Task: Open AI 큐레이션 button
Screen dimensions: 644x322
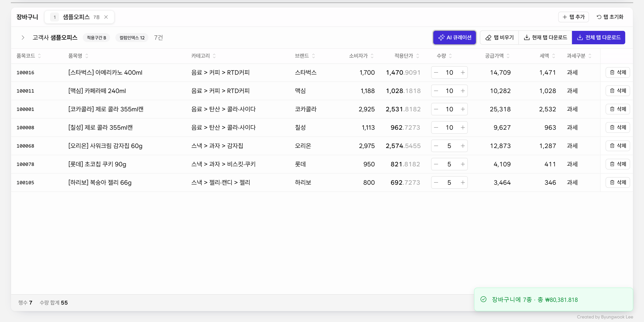Action: pos(454,38)
